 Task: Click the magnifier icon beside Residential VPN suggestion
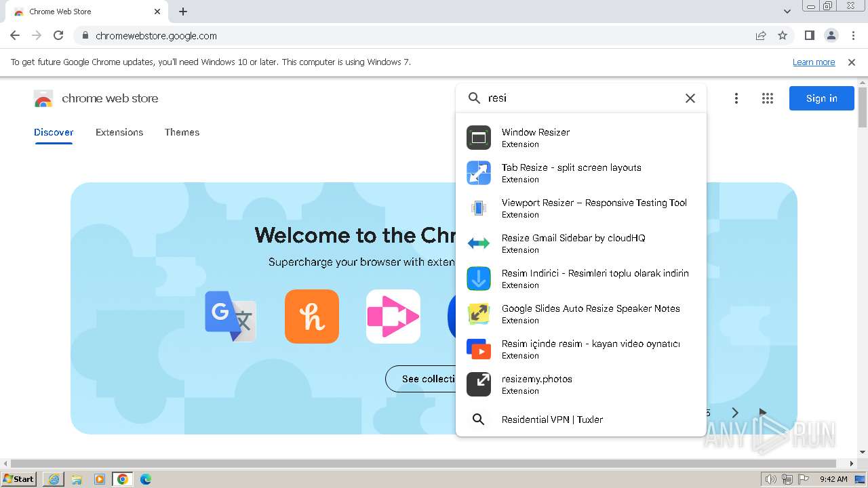(x=479, y=420)
